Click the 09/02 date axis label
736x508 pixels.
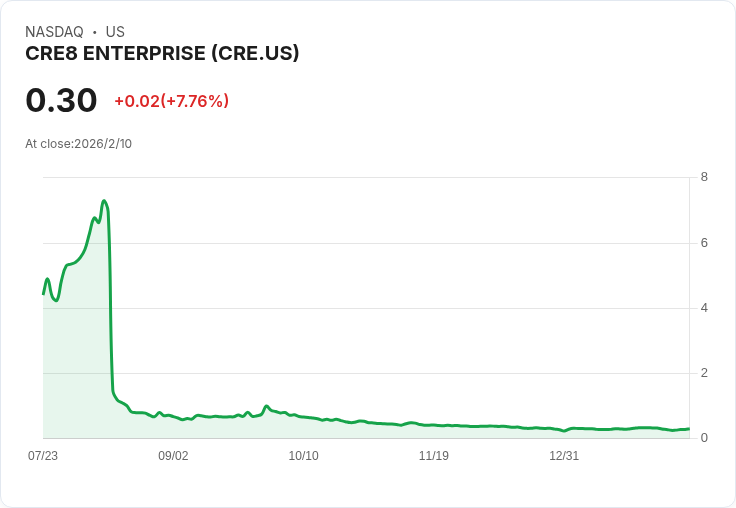click(173, 456)
